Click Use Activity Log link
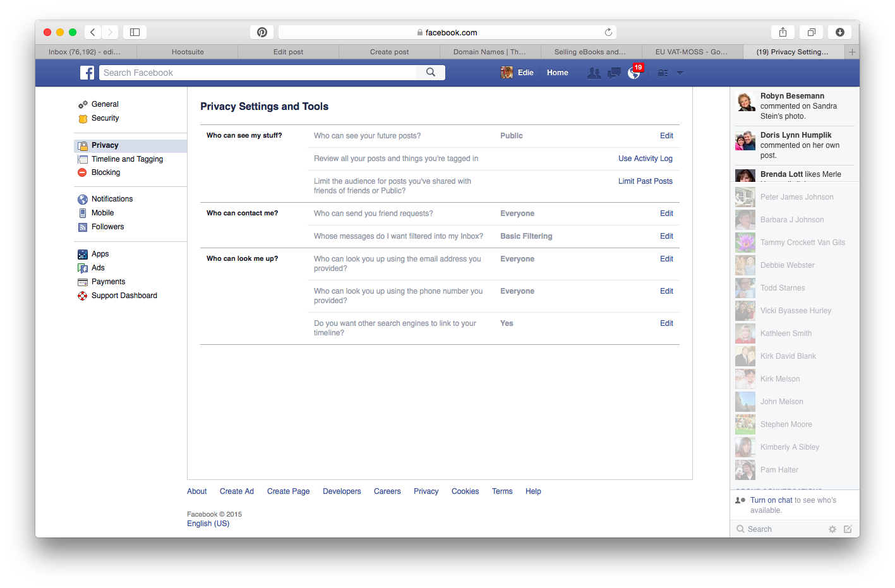Viewport: 895px width, 588px height. click(645, 159)
